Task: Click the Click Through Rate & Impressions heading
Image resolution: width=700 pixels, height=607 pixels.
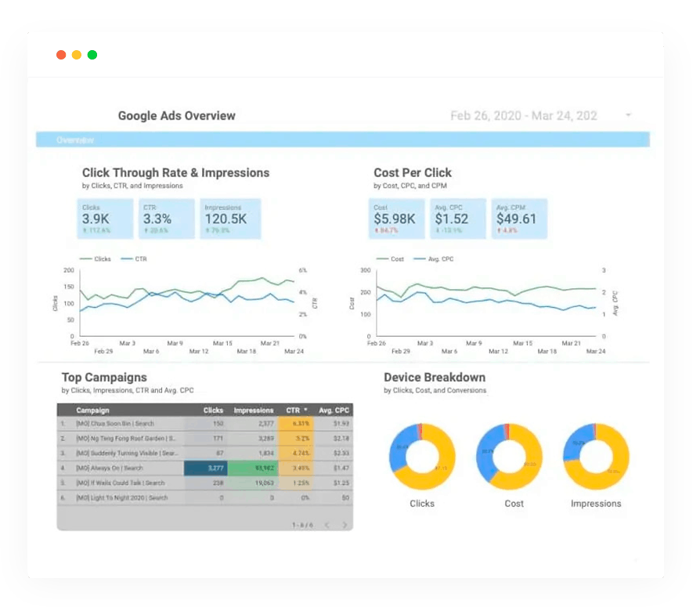Action: coord(176,173)
